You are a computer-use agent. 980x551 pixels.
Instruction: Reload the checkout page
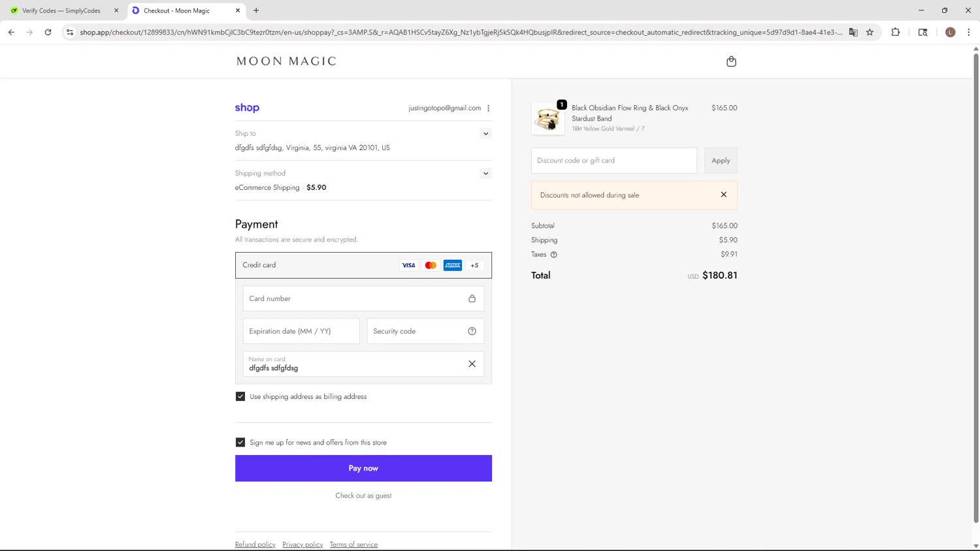pos(48,32)
